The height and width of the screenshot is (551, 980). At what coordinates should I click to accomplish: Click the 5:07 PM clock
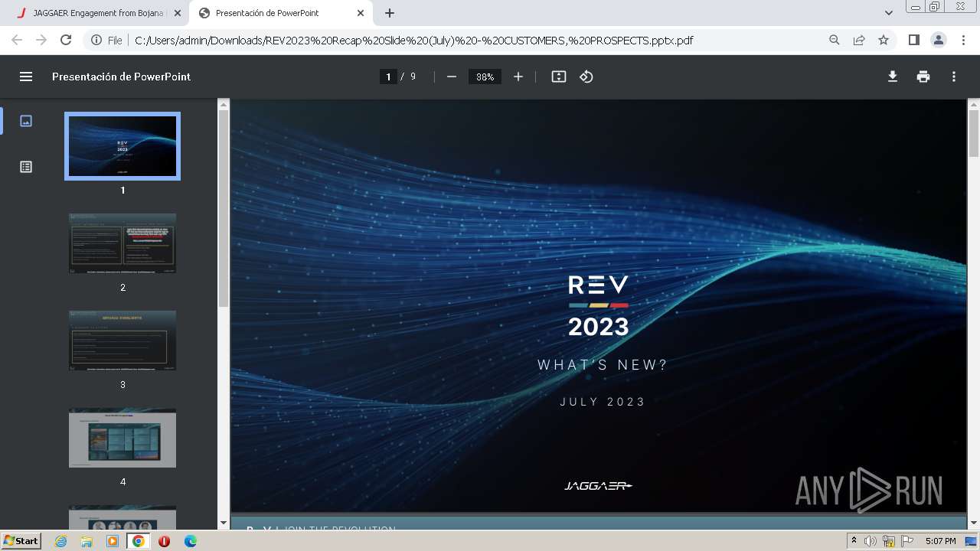[940, 541]
